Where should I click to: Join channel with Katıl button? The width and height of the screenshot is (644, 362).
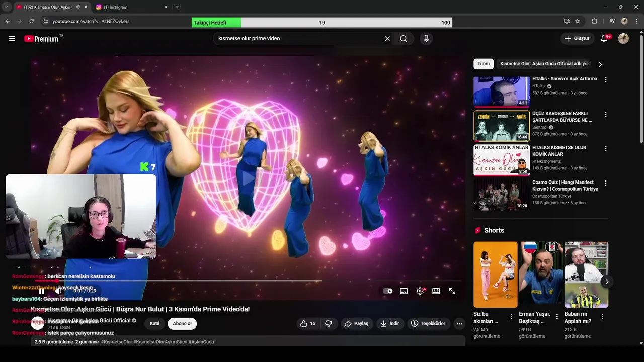coord(154,324)
